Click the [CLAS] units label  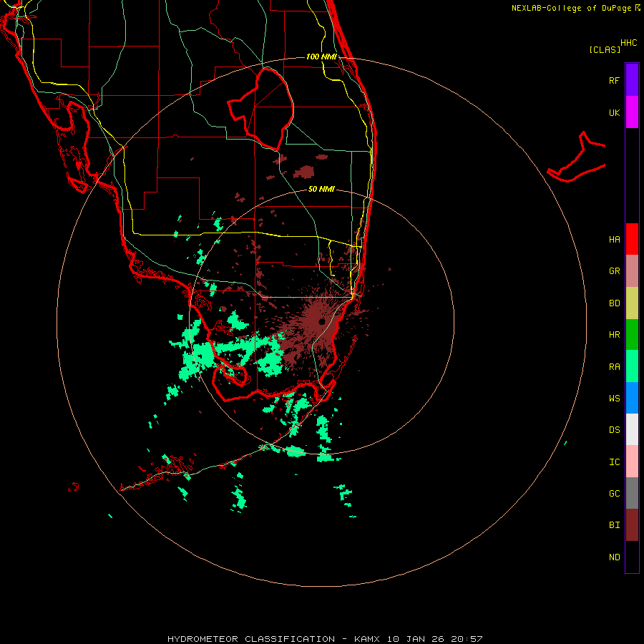[x=605, y=49]
